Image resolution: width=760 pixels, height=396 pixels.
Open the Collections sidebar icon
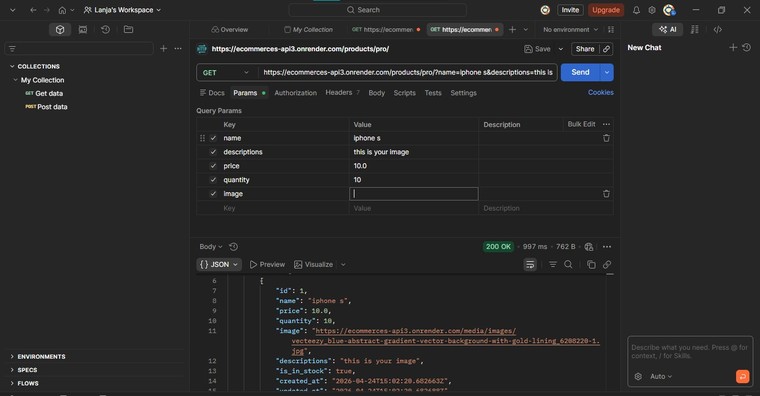coord(60,30)
